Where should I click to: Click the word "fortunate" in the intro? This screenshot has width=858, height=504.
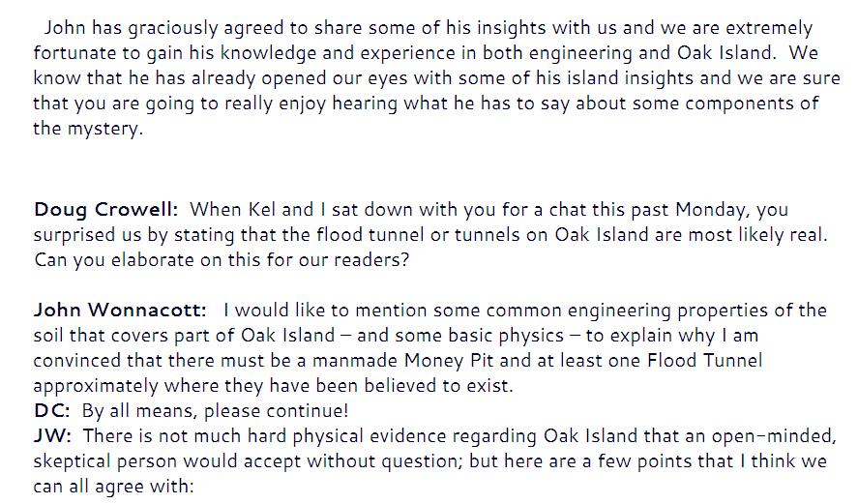74,54
